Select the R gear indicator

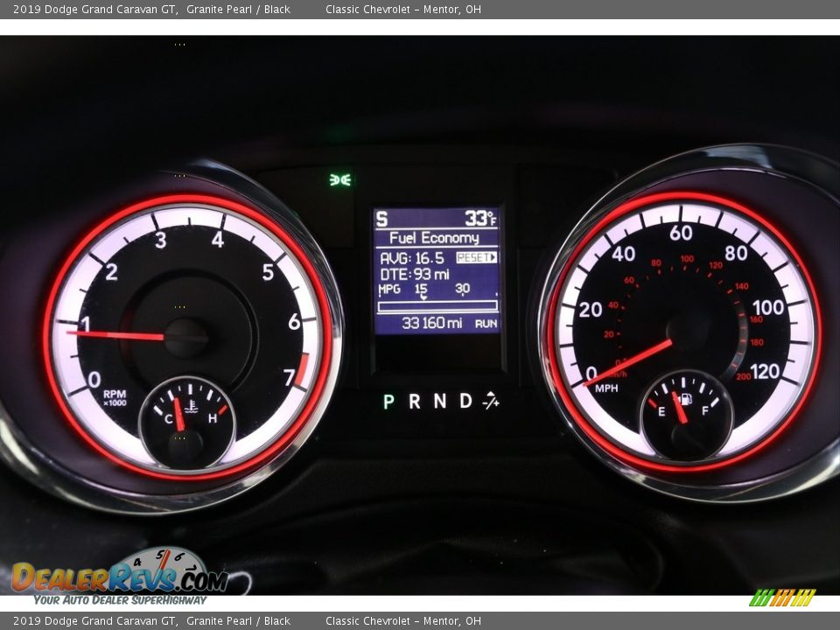coord(415,402)
